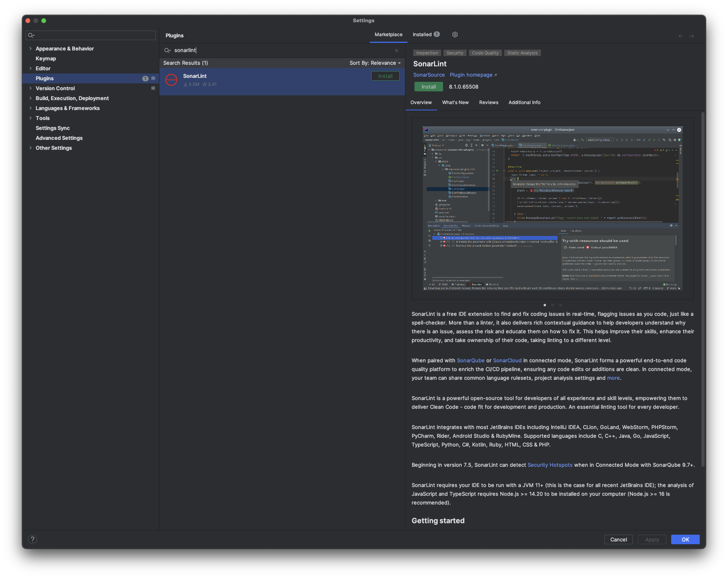Select the second carousel dot
Screen dimensions: 728x578
tap(552, 305)
